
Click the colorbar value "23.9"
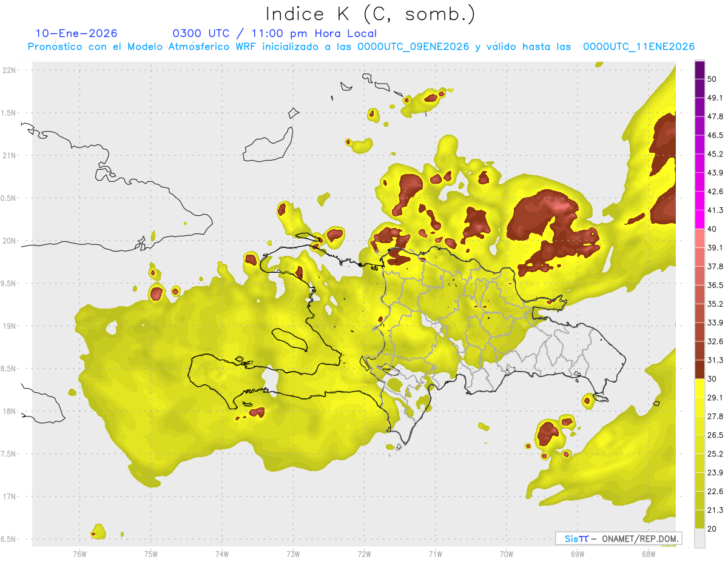[x=715, y=473]
